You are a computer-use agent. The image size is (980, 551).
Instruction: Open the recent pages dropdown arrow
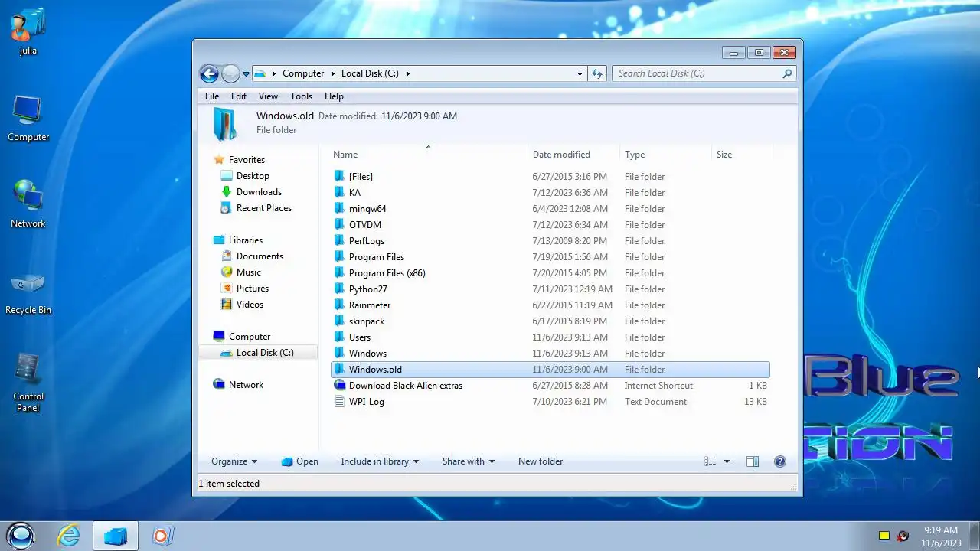pos(246,74)
